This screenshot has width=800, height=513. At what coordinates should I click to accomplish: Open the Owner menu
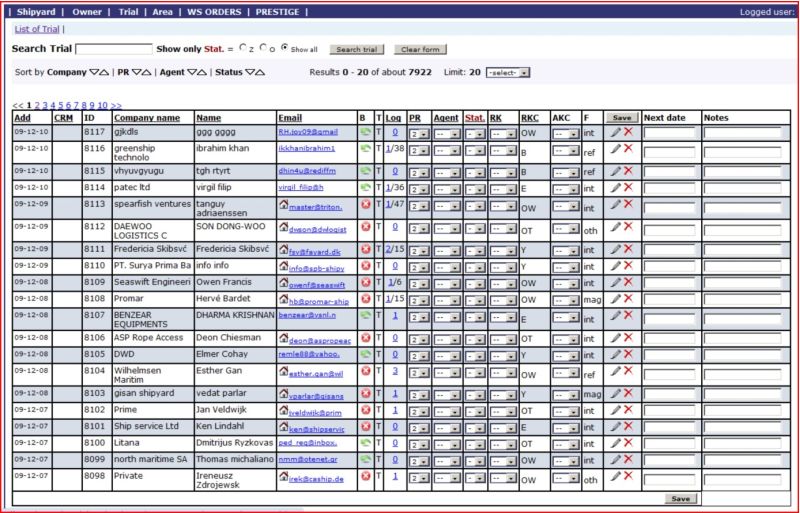coord(87,12)
